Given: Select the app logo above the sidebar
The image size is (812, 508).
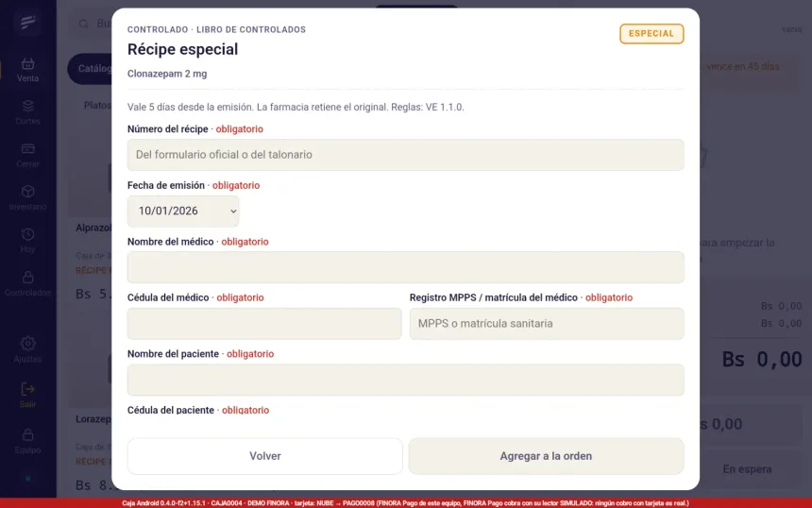Looking at the screenshot, I should point(28,22).
